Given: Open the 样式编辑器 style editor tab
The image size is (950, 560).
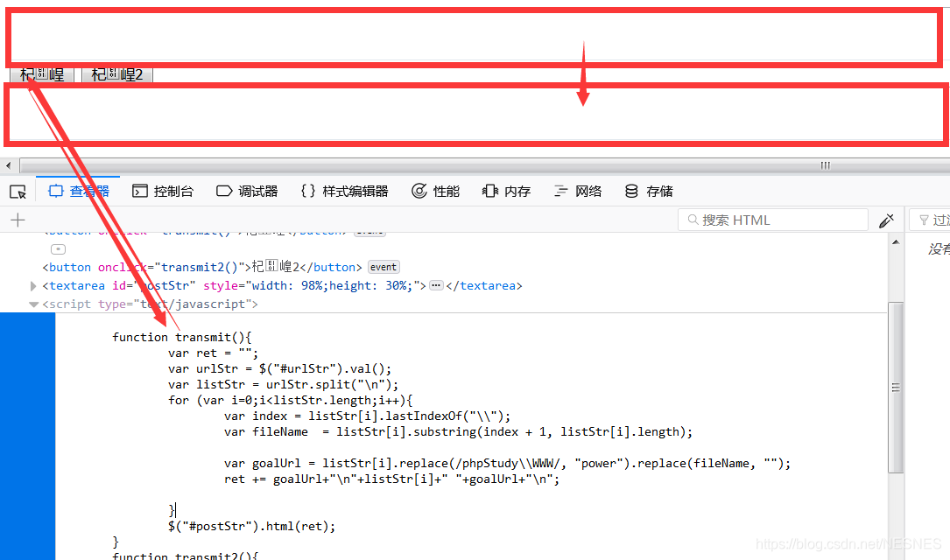Looking at the screenshot, I should [x=344, y=192].
